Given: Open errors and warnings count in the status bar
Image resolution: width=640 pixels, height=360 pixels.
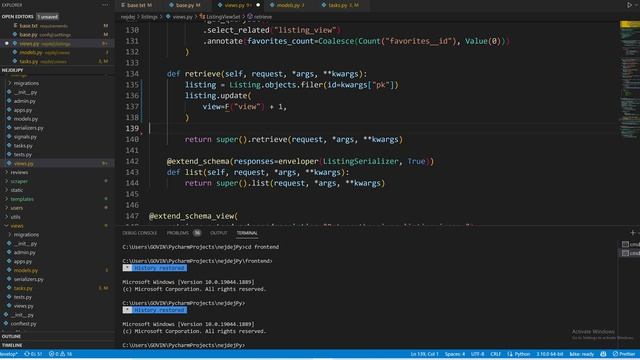Looking at the screenshot, I should 60,354.
